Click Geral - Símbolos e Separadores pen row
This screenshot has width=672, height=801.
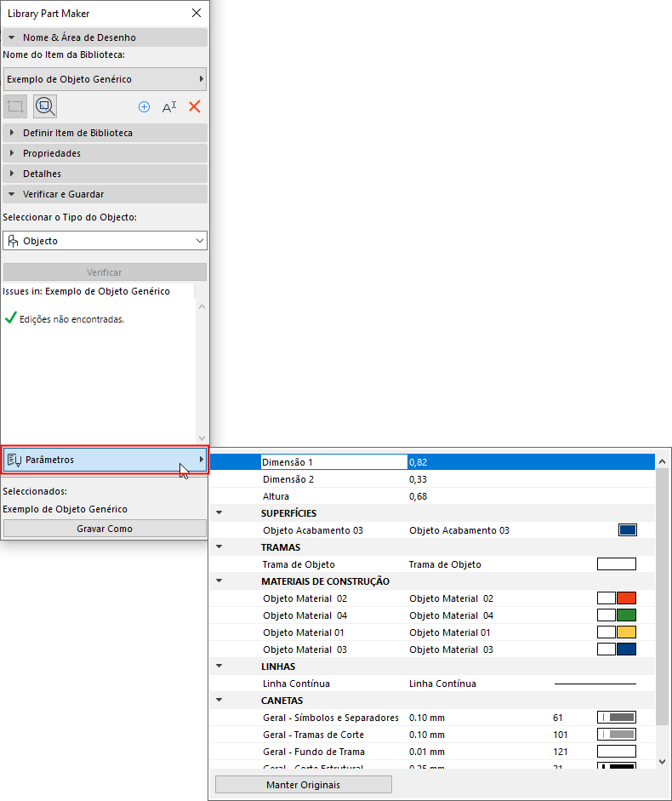click(x=432, y=718)
